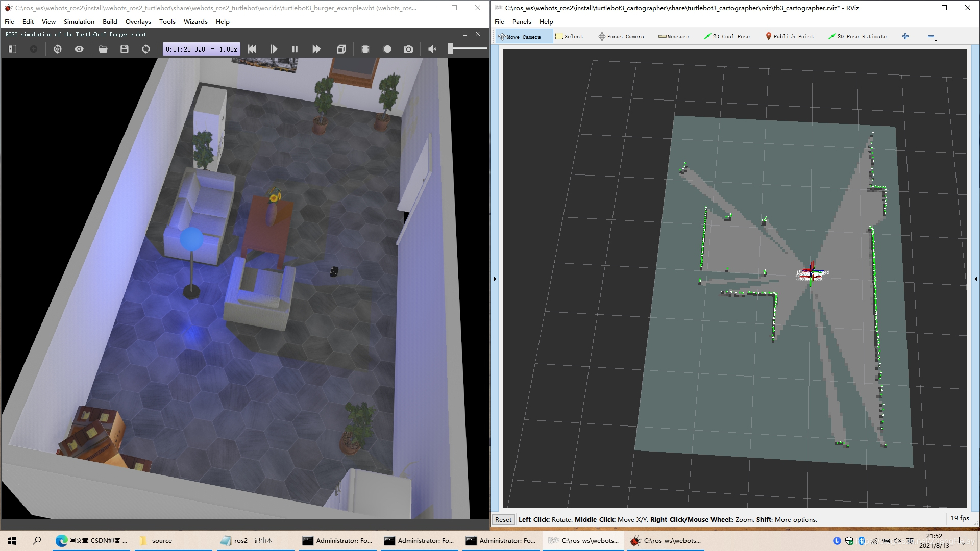Adjust the Webots volume slider

point(451,49)
